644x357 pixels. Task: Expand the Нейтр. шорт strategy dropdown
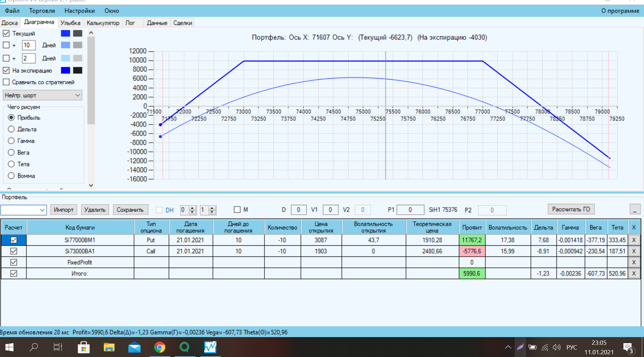point(42,95)
